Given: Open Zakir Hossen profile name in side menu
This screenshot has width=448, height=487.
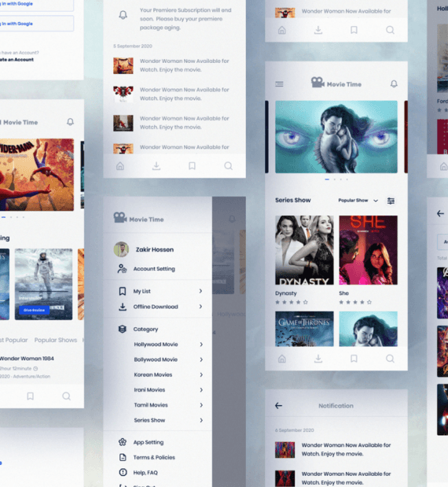Looking at the screenshot, I should (x=155, y=249).
